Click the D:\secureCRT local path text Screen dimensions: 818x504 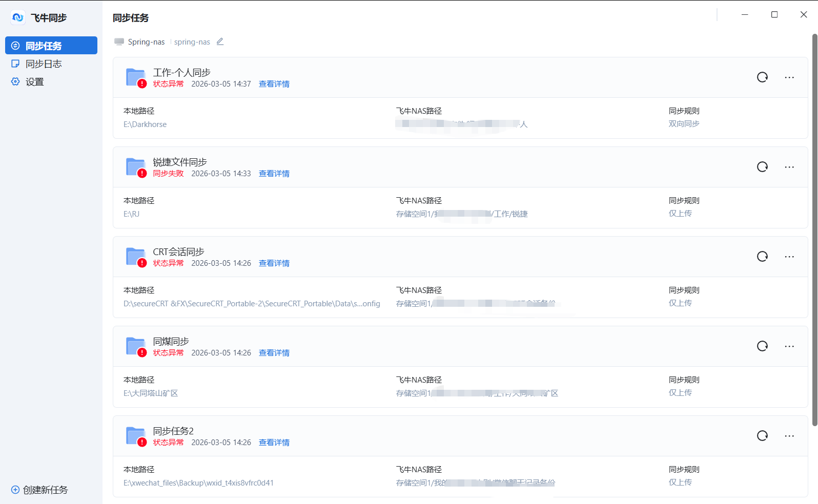pyautogui.click(x=252, y=304)
